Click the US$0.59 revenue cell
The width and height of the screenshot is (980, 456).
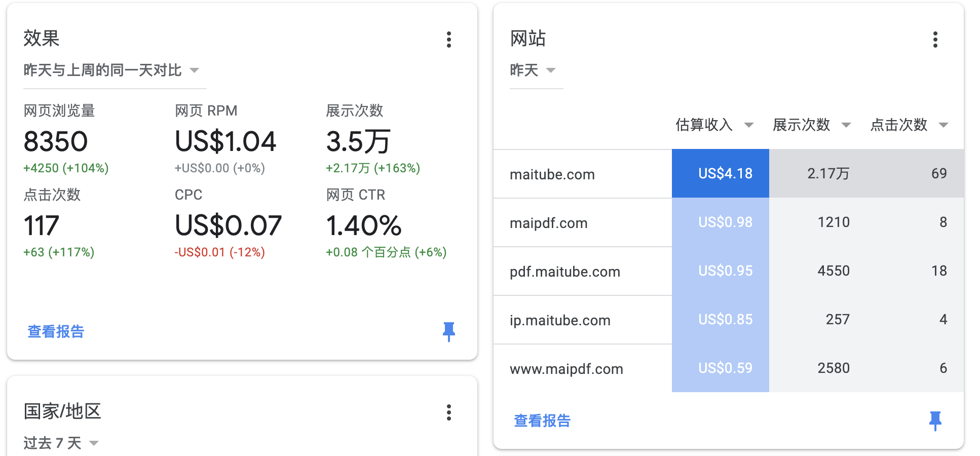[x=721, y=368]
